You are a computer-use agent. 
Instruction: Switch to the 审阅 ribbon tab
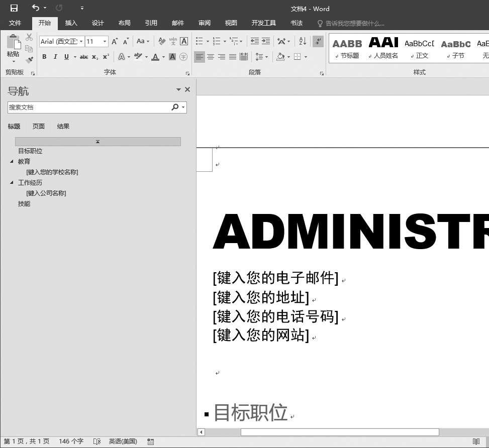pyautogui.click(x=204, y=23)
